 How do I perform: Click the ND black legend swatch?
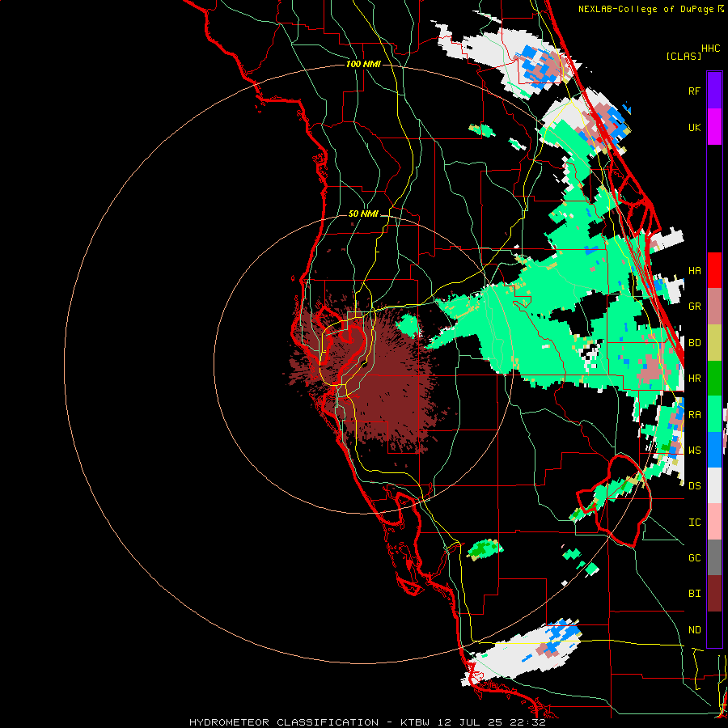tap(714, 629)
